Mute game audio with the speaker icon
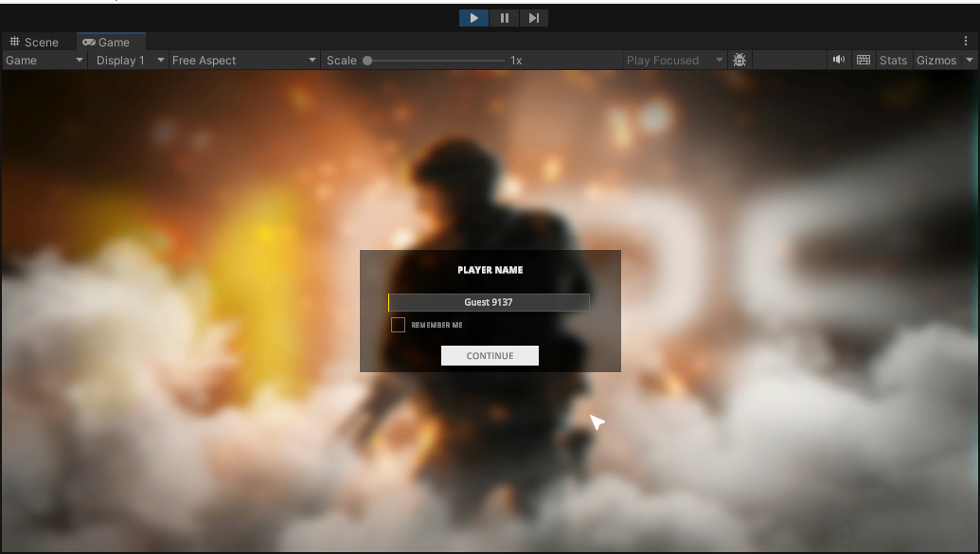The height and width of the screenshot is (554, 980). click(838, 60)
